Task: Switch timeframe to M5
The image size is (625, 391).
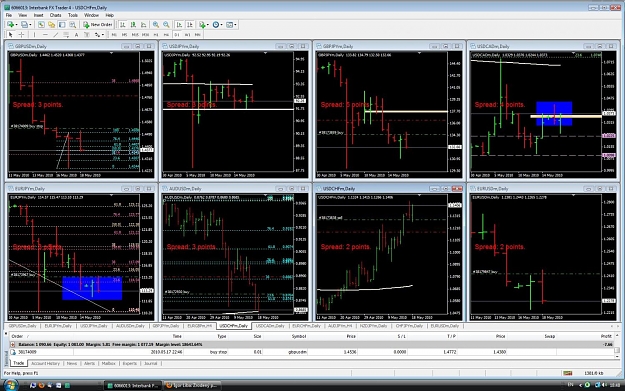Action: click(124, 35)
